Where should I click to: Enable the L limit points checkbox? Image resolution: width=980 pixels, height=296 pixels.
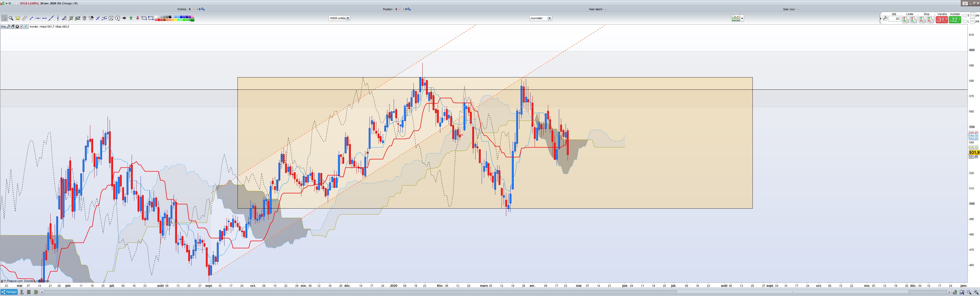tap(965, 22)
